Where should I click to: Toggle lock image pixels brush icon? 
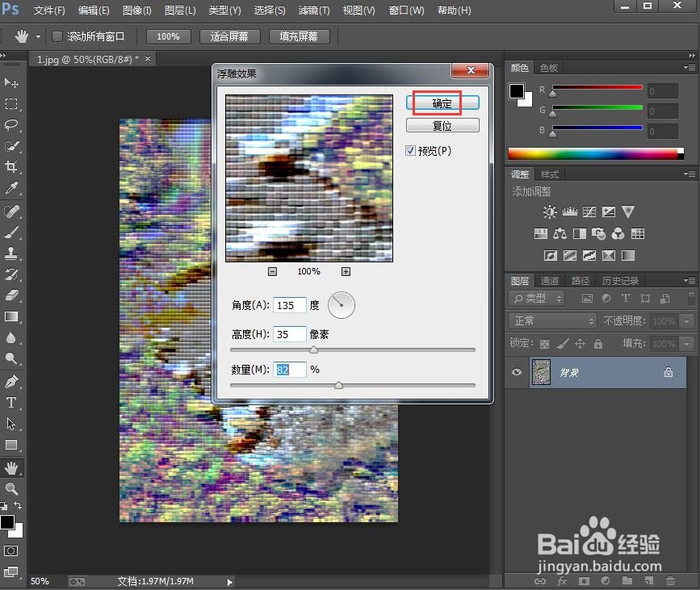563,343
